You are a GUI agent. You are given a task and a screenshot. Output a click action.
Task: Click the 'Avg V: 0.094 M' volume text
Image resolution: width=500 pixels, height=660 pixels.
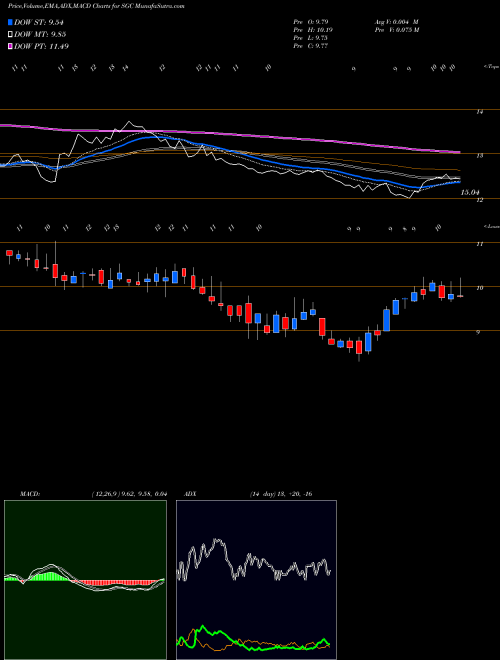pyautogui.click(x=396, y=22)
